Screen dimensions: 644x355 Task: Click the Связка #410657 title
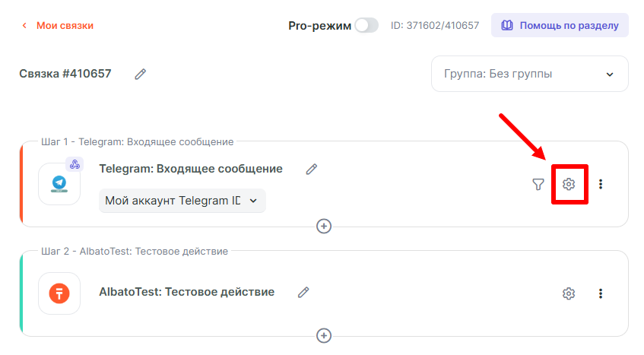65,74
